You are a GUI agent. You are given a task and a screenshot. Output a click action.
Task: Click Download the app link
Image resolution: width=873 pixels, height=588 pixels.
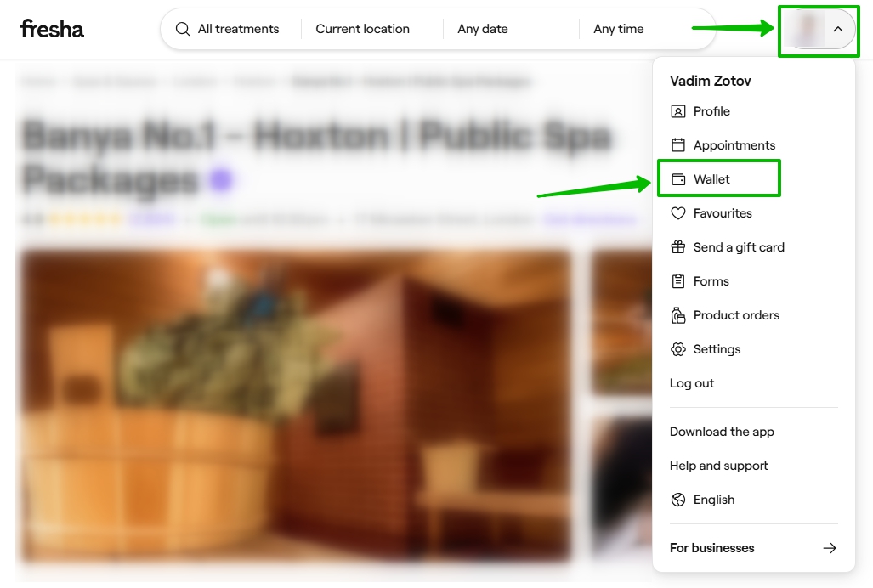coord(722,432)
